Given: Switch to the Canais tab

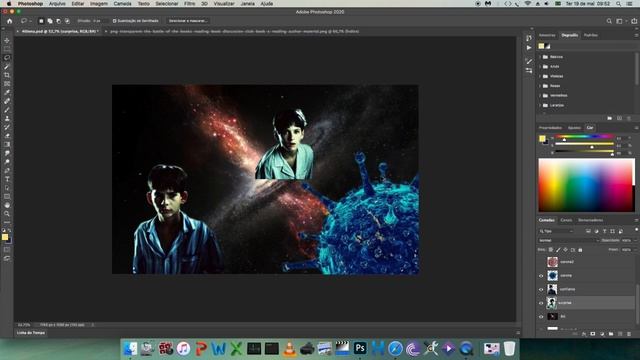Looking at the screenshot, I should [566, 220].
